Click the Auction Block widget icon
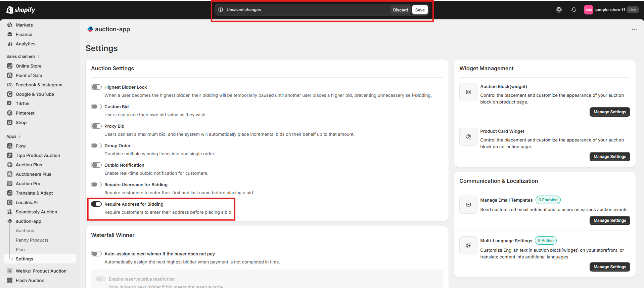 468,92
